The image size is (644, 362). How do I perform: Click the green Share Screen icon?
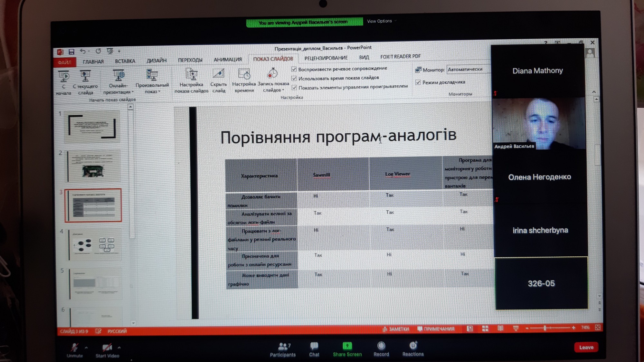[347, 346]
